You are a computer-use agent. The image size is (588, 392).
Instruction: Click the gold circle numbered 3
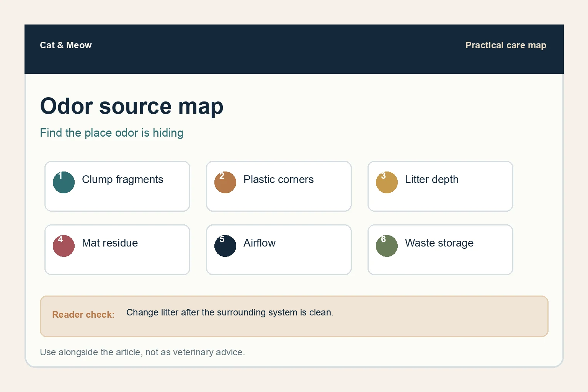pyautogui.click(x=387, y=182)
